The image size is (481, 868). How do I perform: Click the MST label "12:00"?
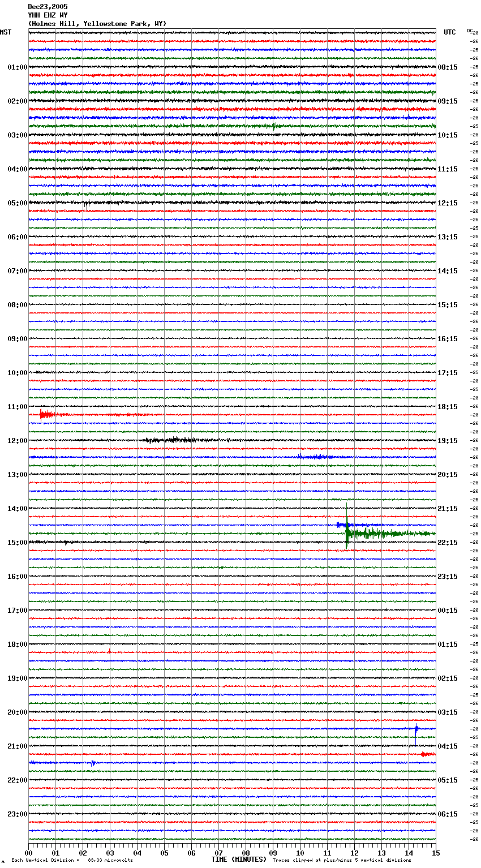point(18,441)
